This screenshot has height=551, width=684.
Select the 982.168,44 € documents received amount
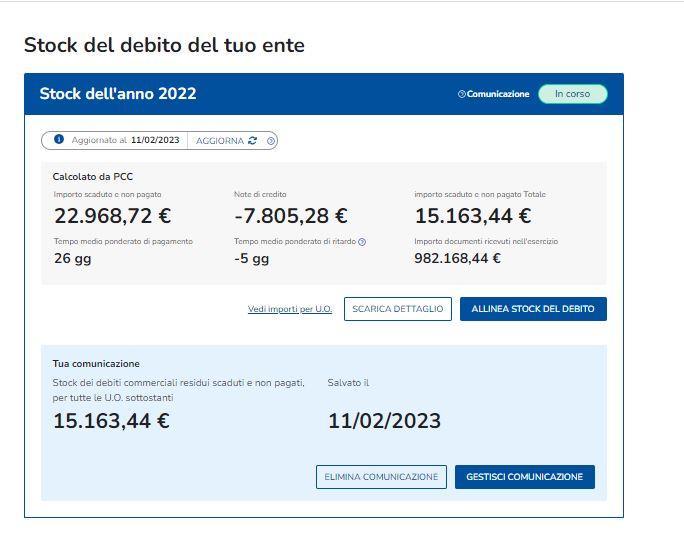click(457, 259)
